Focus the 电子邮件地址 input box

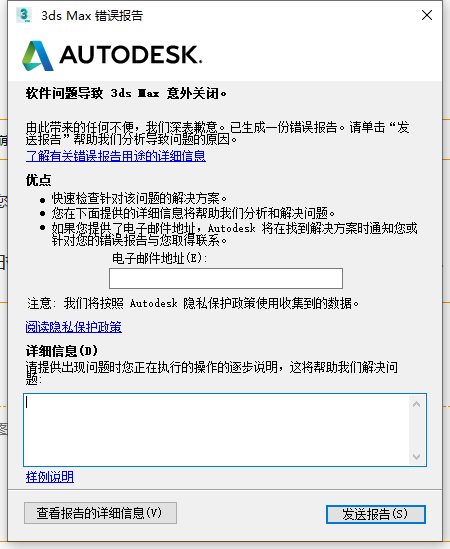[226, 279]
